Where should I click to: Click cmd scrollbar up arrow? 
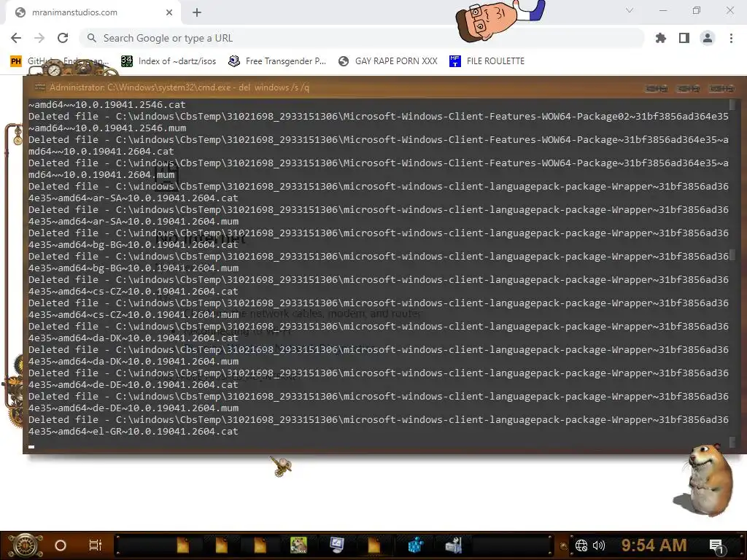coord(732,104)
